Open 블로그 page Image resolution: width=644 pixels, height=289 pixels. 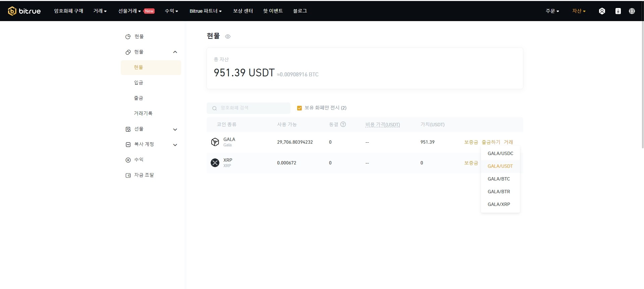click(x=300, y=11)
